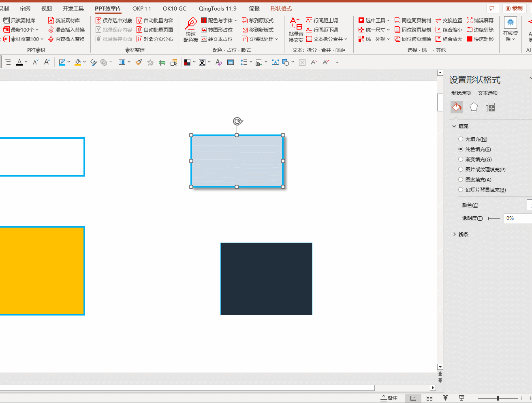Select the Fill & Line paint bucket tab icon
This screenshot has width=532, height=403.
457,107
